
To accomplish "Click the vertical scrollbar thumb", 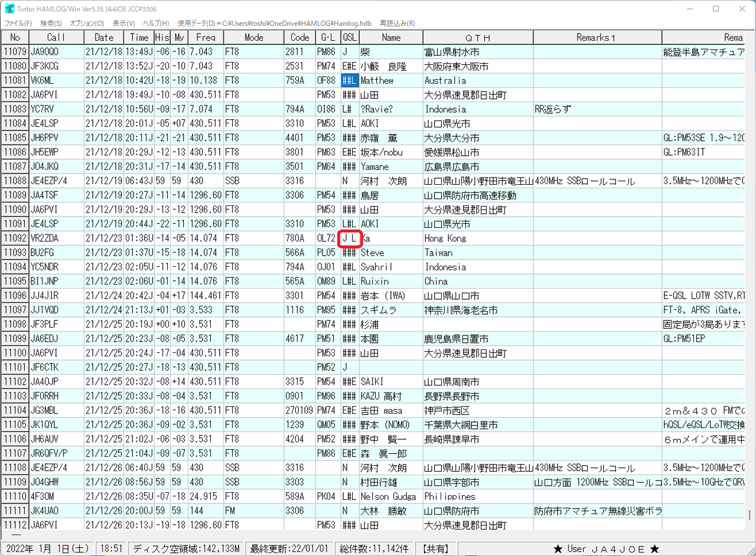I will tap(750, 514).
